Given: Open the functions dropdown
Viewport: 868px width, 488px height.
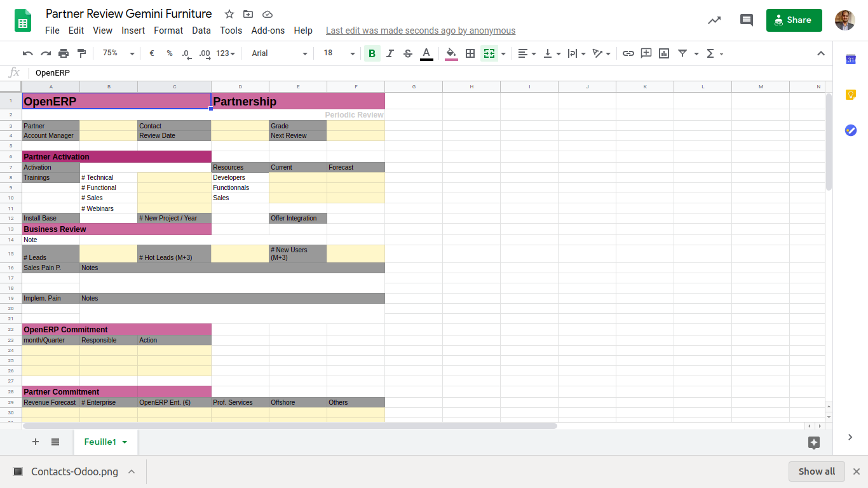Looking at the screenshot, I should coord(715,53).
